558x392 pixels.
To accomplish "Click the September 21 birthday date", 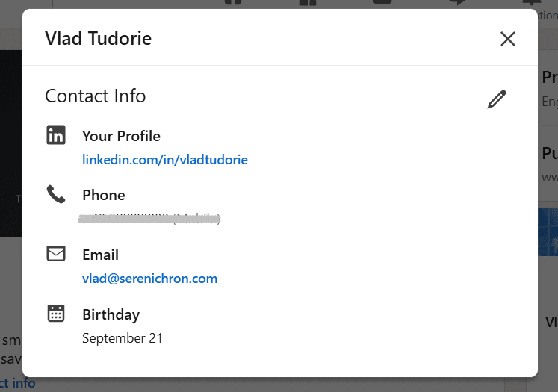I will [x=122, y=338].
